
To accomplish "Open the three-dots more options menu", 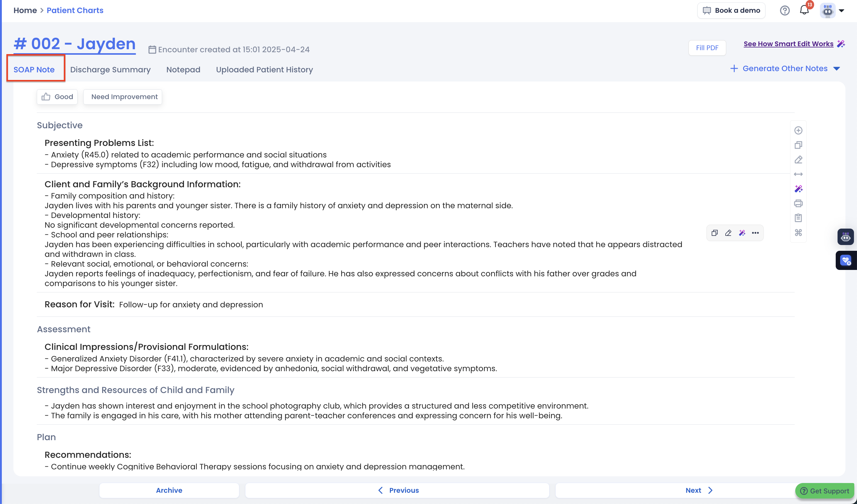I will click(755, 233).
